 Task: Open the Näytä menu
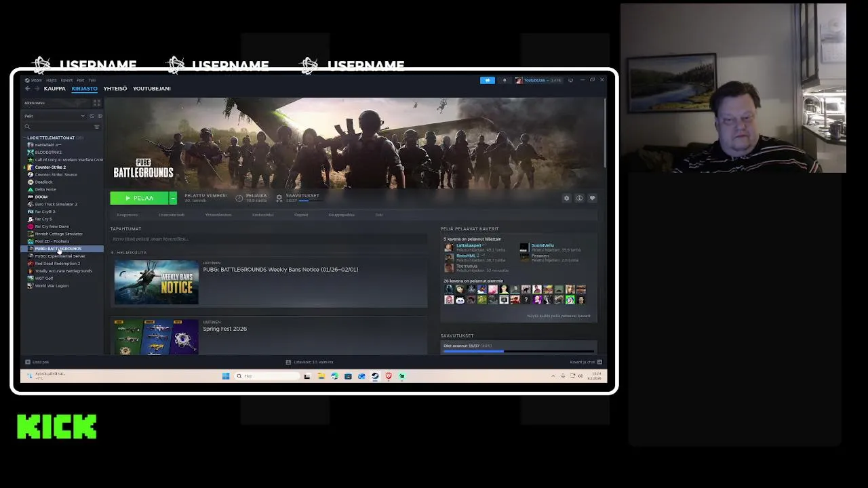tap(52, 80)
